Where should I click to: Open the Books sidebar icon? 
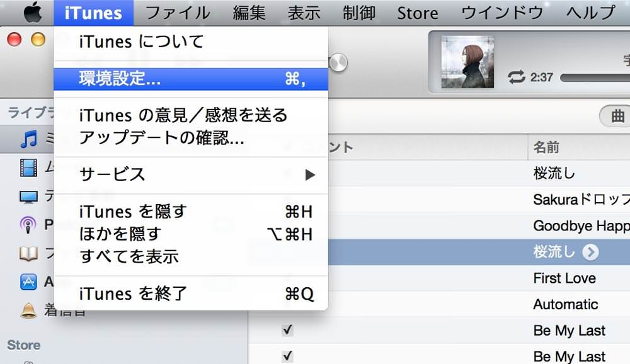28,254
